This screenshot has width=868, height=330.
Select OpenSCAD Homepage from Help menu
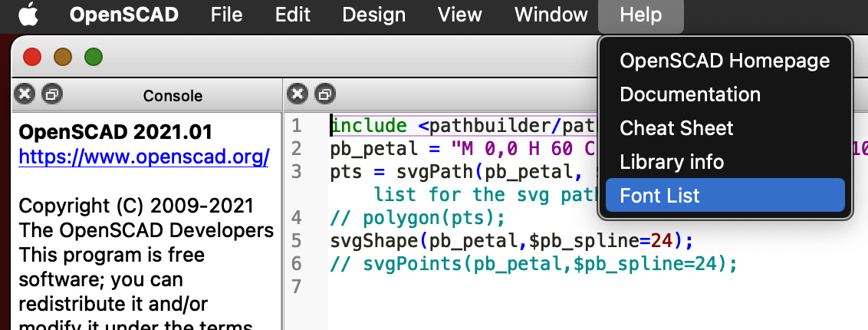[x=724, y=61]
